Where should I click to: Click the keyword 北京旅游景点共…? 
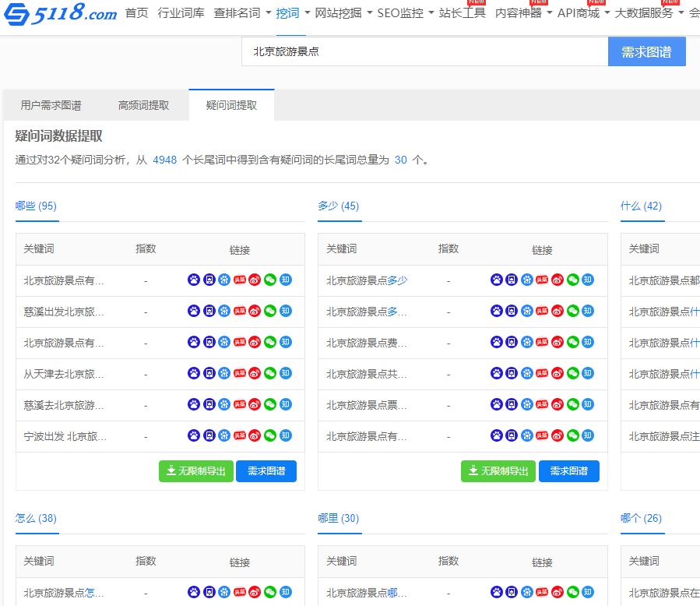(x=367, y=374)
